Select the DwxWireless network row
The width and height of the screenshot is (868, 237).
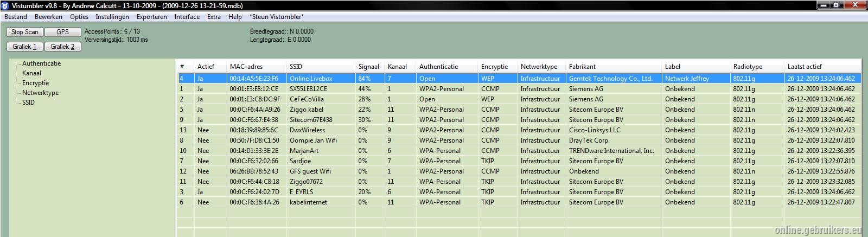coord(519,130)
